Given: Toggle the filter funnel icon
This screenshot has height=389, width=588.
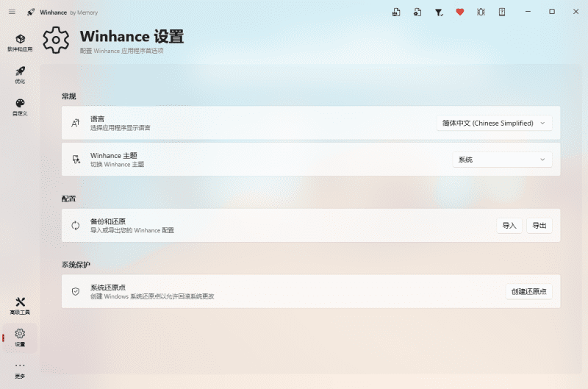Looking at the screenshot, I should pyautogui.click(x=439, y=13).
